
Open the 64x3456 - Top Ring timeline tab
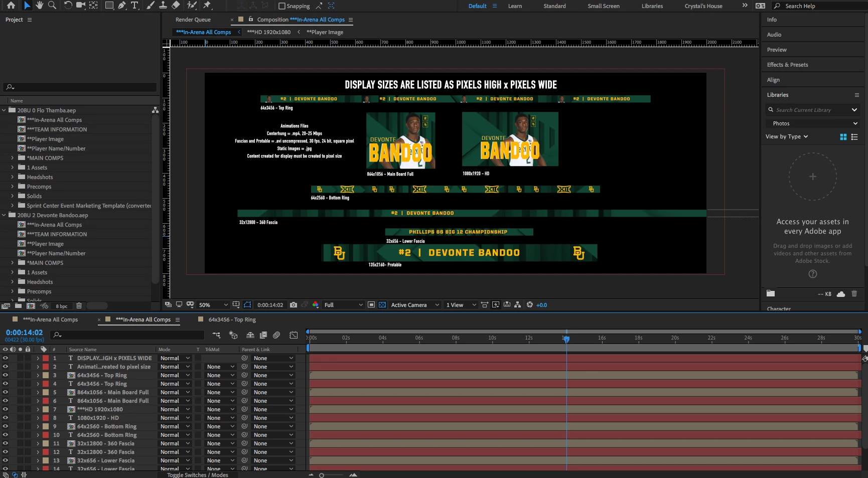(x=232, y=320)
